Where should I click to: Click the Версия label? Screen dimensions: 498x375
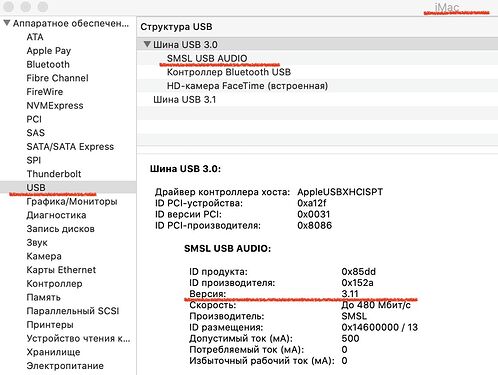207,294
